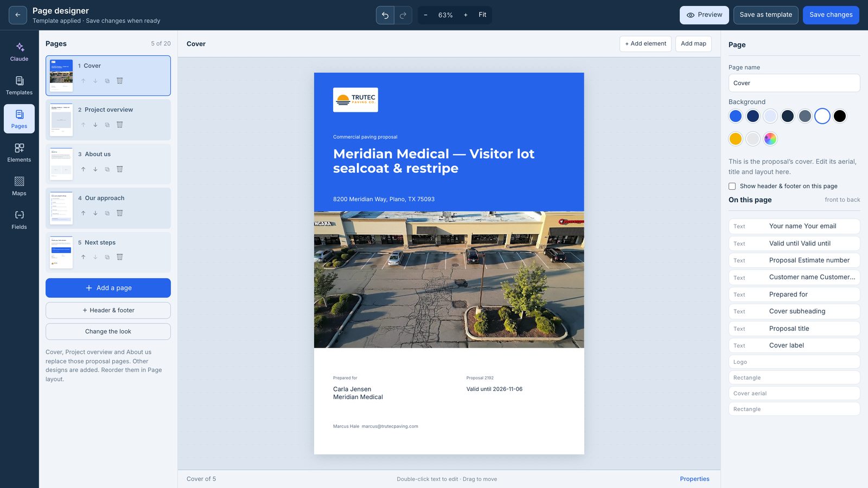
Task: Select the Proposal title text layer
Action: click(x=794, y=329)
